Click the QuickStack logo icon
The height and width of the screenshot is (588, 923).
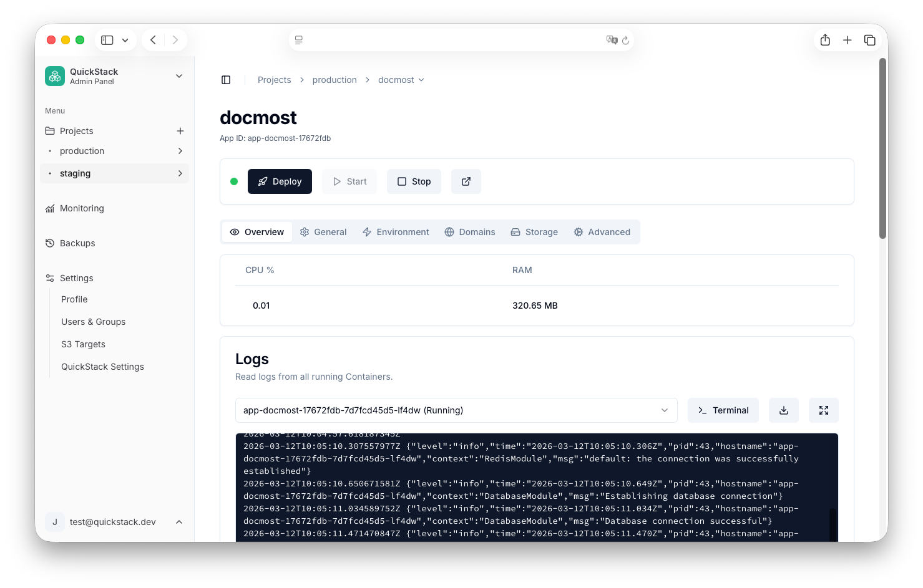(x=55, y=76)
